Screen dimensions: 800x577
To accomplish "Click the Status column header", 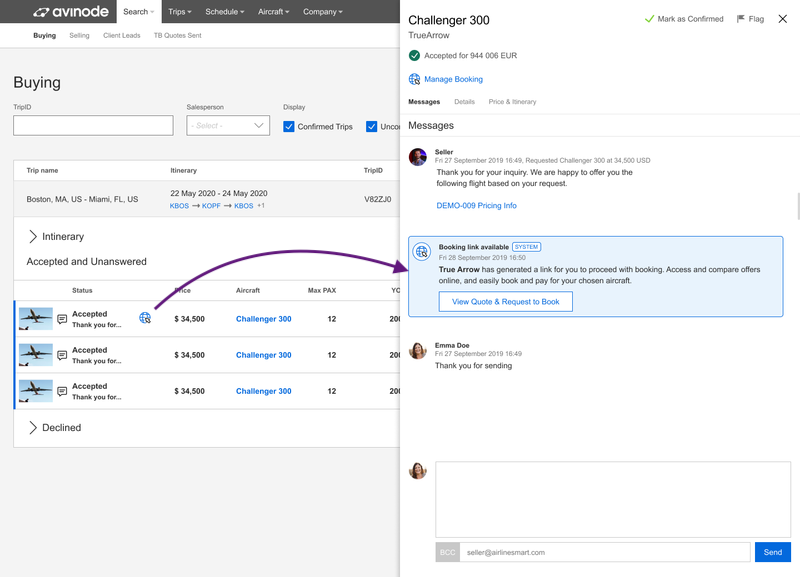I will [82, 290].
